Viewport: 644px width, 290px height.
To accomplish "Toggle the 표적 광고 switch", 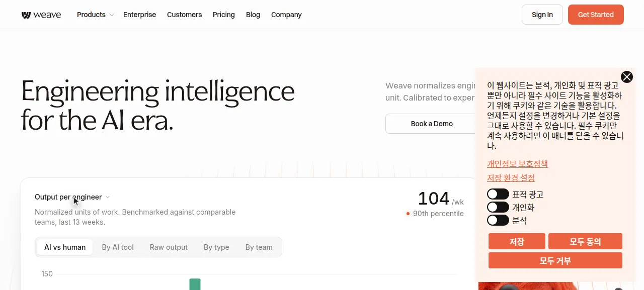I will 498,194.
